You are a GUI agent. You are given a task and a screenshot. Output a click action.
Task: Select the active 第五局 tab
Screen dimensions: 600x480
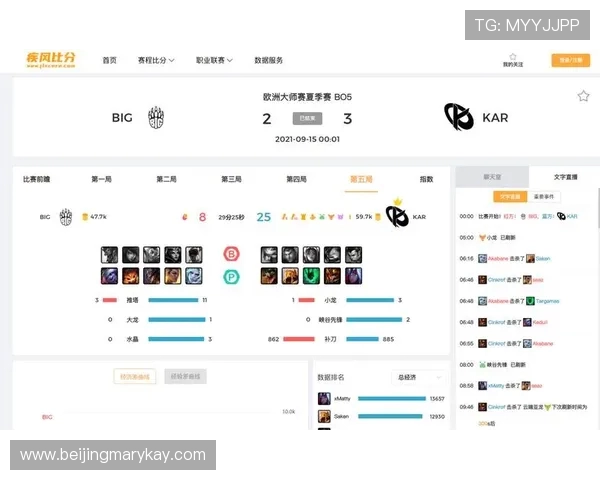pos(361,179)
